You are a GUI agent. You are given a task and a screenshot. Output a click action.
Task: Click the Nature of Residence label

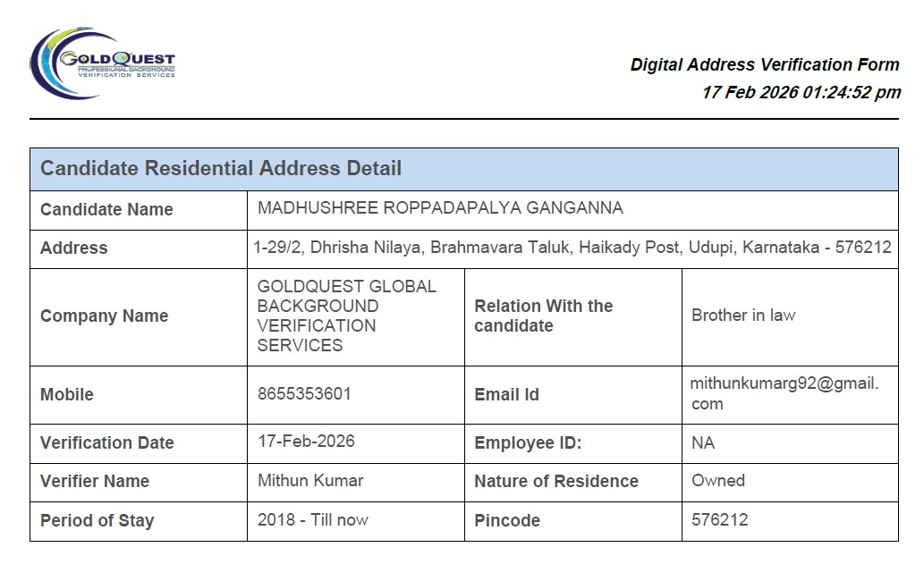(x=555, y=481)
